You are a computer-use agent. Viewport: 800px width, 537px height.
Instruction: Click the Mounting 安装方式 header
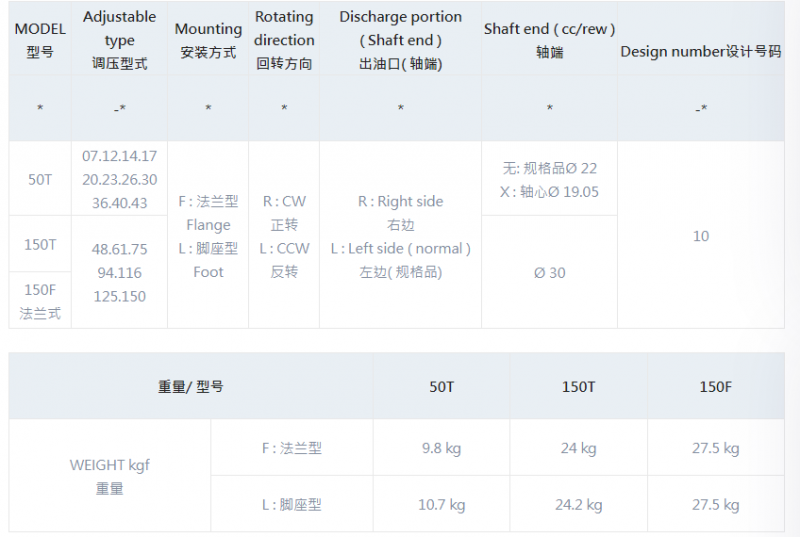(x=208, y=40)
